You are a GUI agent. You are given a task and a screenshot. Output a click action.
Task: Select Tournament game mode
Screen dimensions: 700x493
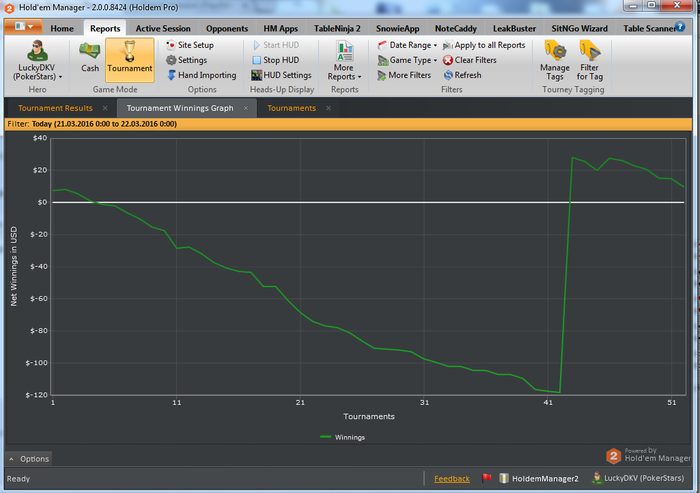coord(130,60)
